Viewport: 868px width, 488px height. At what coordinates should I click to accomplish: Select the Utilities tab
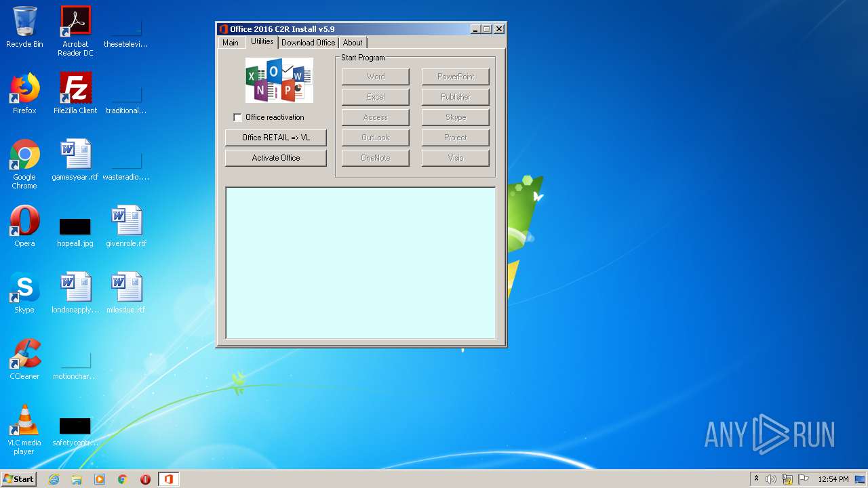[x=262, y=41]
